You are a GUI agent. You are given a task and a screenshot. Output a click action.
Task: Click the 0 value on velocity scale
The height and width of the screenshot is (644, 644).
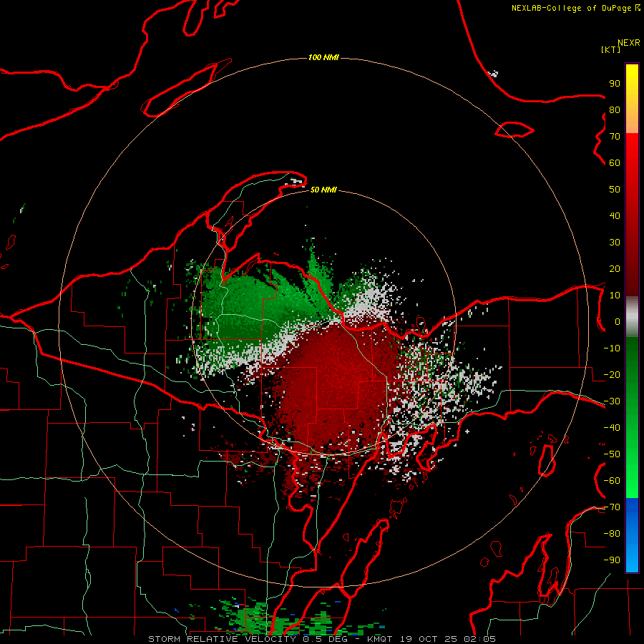point(618,322)
